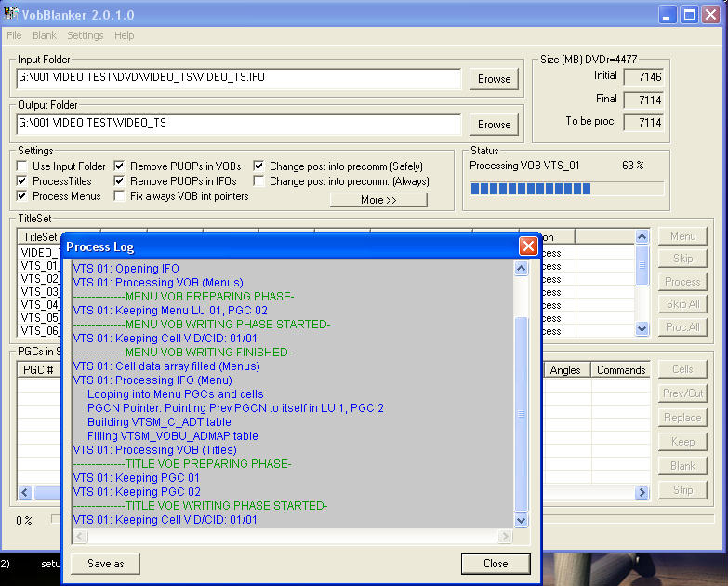Screen dimensions: 728x586
Task: Click the Proc.All button
Action: pos(682,326)
